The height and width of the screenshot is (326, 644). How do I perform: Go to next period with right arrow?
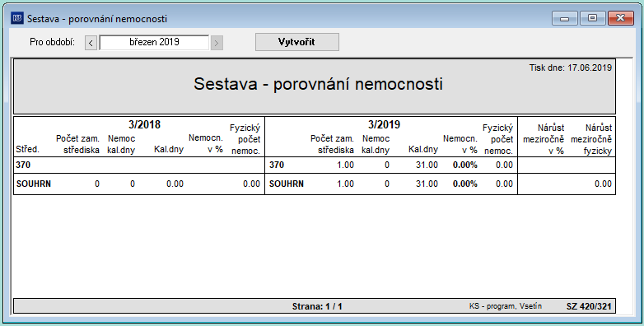coord(217,43)
